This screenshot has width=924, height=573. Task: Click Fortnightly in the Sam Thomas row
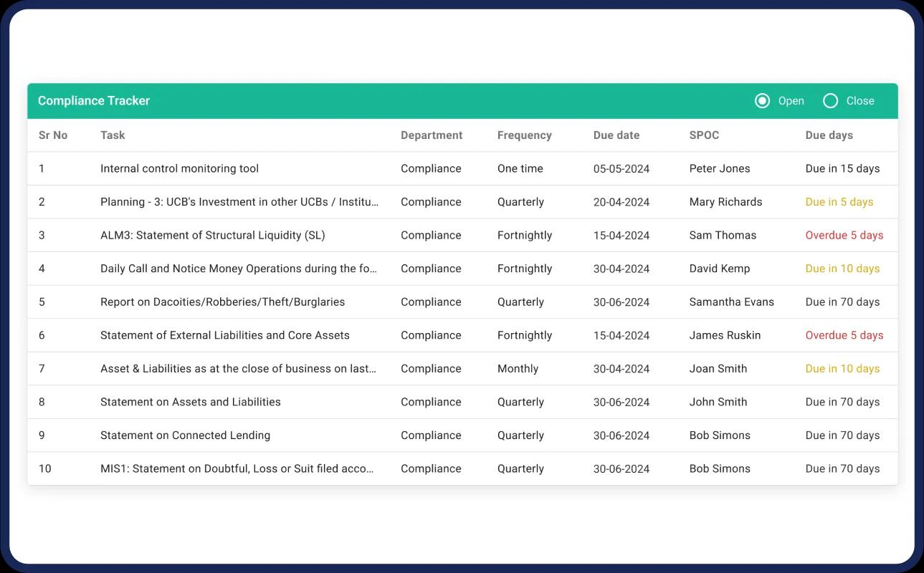(525, 236)
